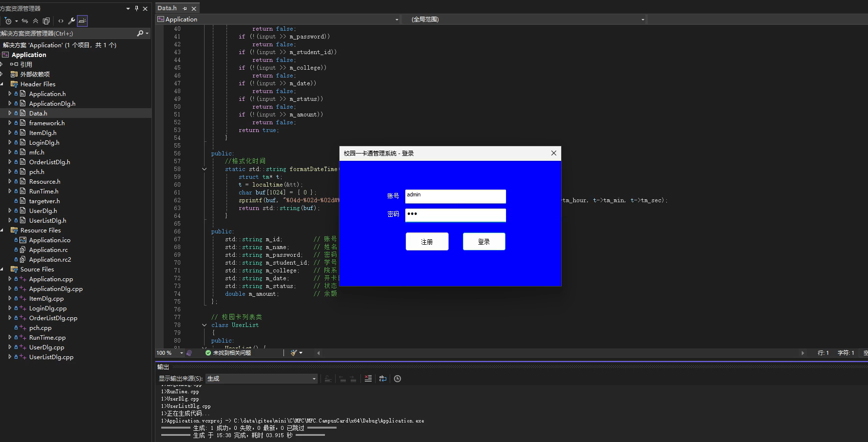Go to previous message in Output
The height and width of the screenshot is (442, 868).
coord(342,379)
